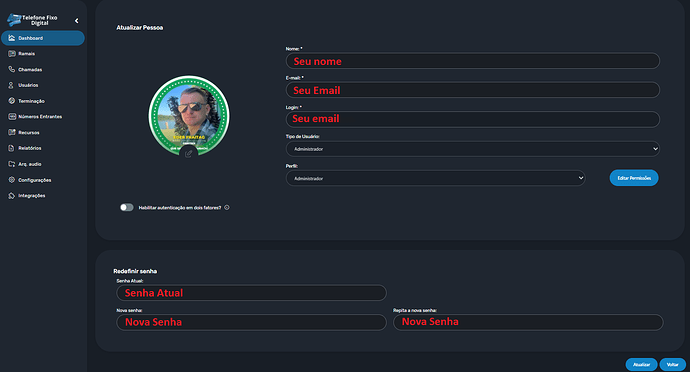Screen dimensions: 690x372
Task: Click the Repita a nova senha field
Action: [528, 322]
